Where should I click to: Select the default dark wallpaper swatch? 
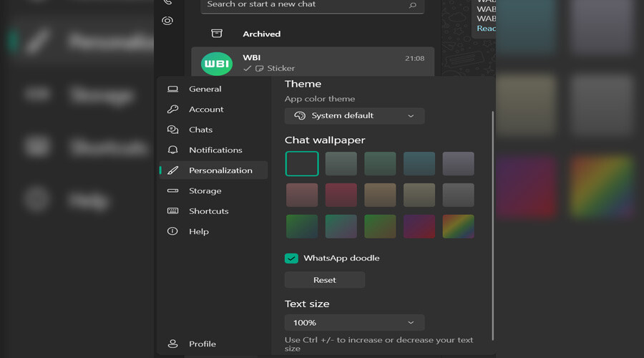[302, 163]
